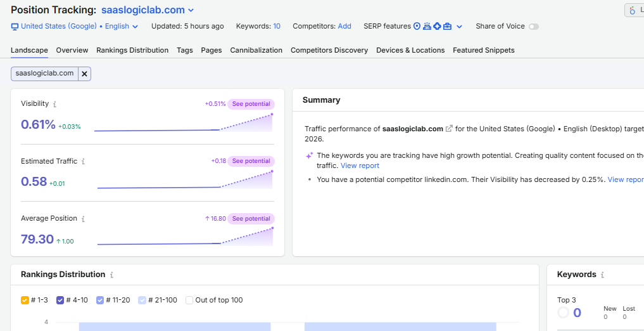Open View report link for linkedin.com competitor
This screenshot has width=644, height=331.
tap(626, 179)
